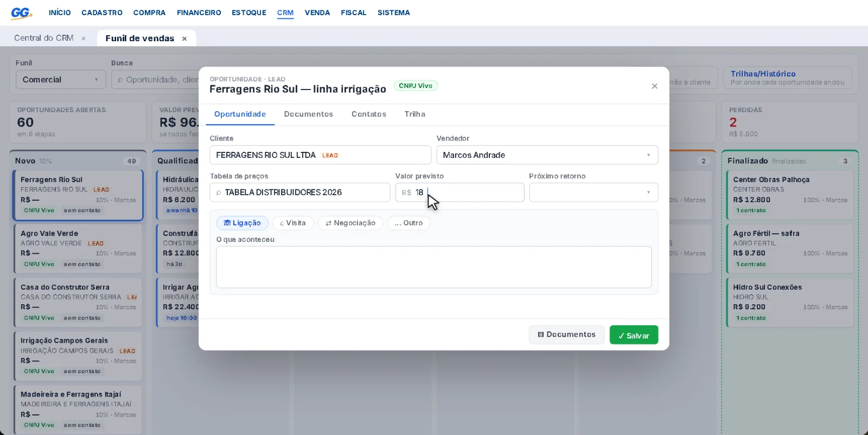Open the Agro Fértil — safra card
Viewport: 868px width, 435px height.
point(790,248)
